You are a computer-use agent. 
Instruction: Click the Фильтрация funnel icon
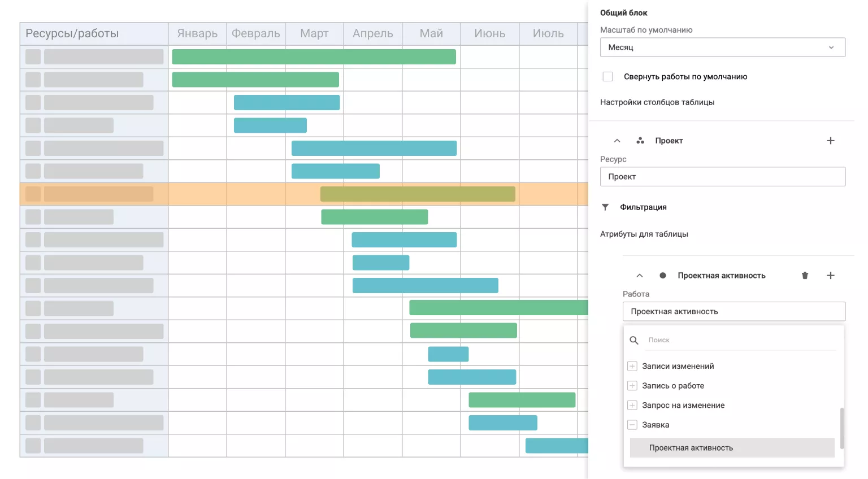pyautogui.click(x=605, y=207)
